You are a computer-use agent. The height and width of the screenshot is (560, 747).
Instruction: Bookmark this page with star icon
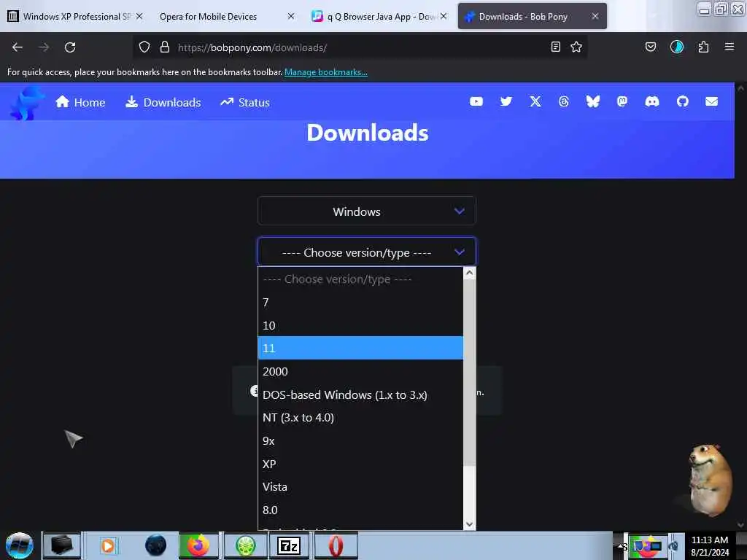coord(576,47)
